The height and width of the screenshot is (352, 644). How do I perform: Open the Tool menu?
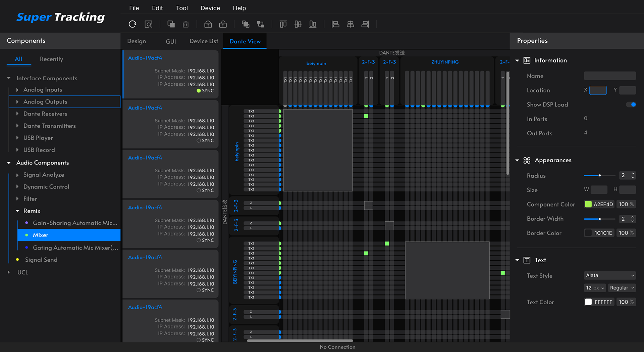(182, 8)
